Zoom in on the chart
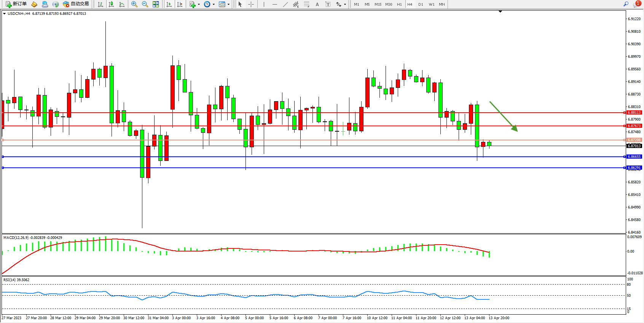Viewport: 644px width, 323px height. click(134, 4)
